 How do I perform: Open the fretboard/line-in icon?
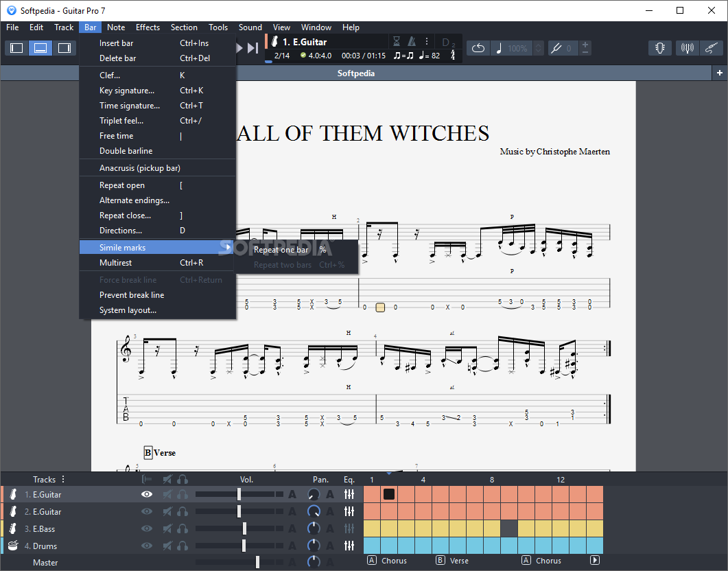tap(687, 48)
